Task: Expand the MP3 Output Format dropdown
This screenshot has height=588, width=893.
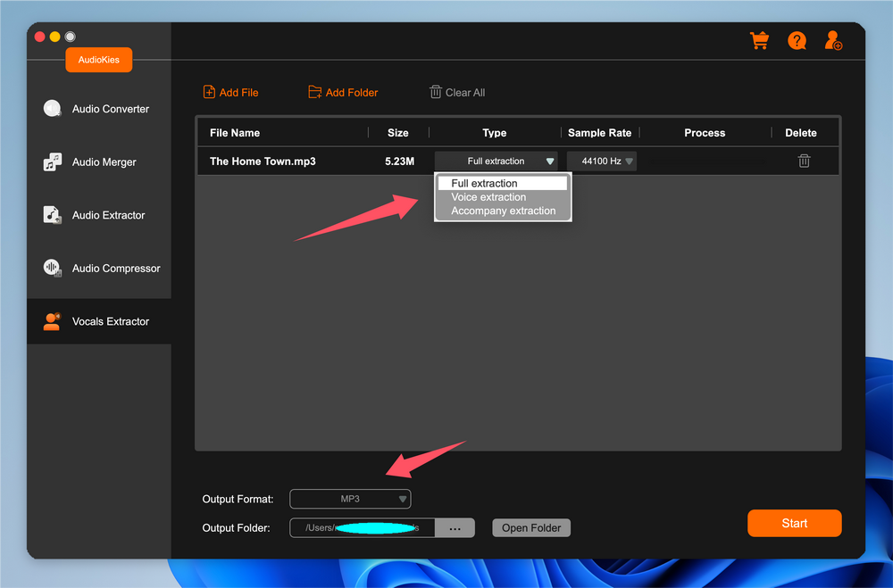Action: pyautogui.click(x=350, y=499)
